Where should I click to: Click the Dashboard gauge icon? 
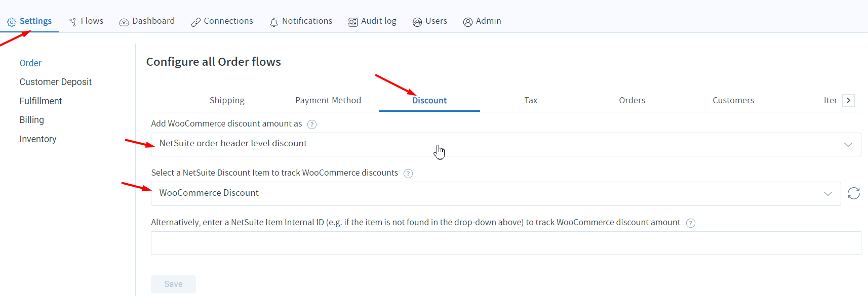pos(124,22)
